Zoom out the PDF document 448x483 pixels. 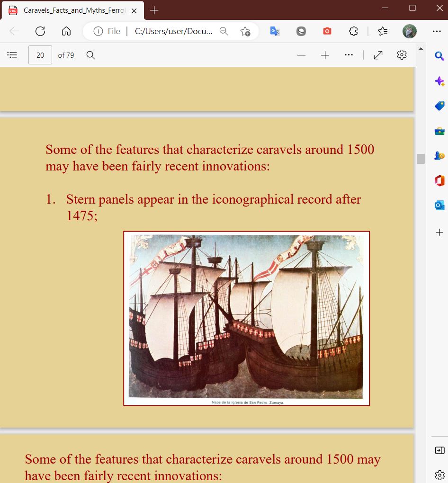(302, 55)
